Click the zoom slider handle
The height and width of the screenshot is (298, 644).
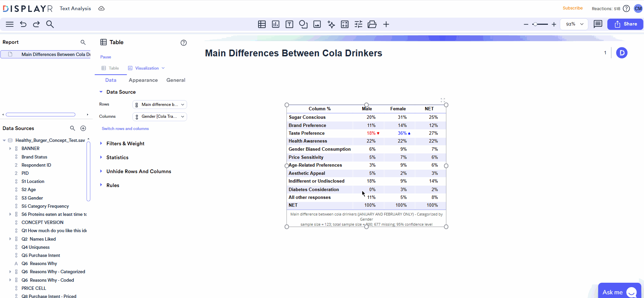[535, 24]
